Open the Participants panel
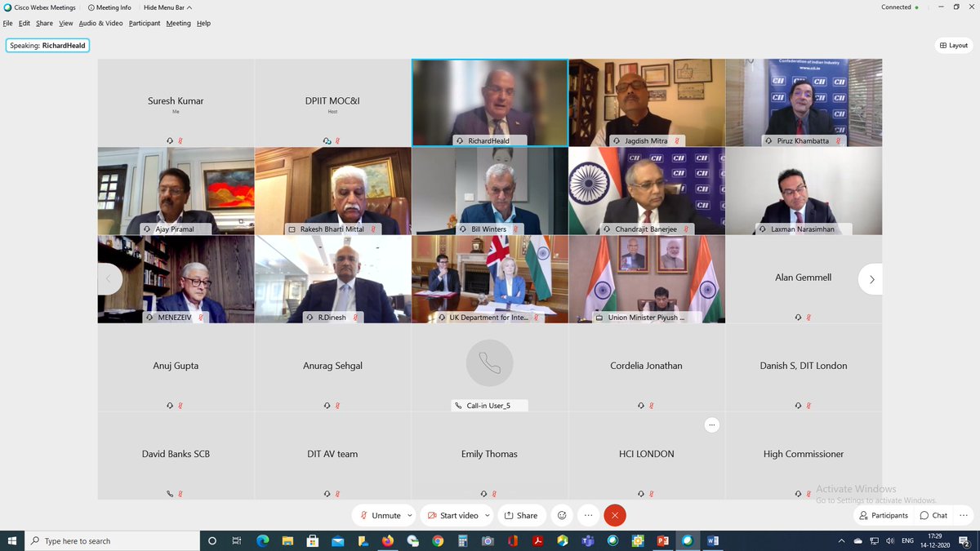This screenshot has height=551, width=980. pyautogui.click(x=883, y=515)
